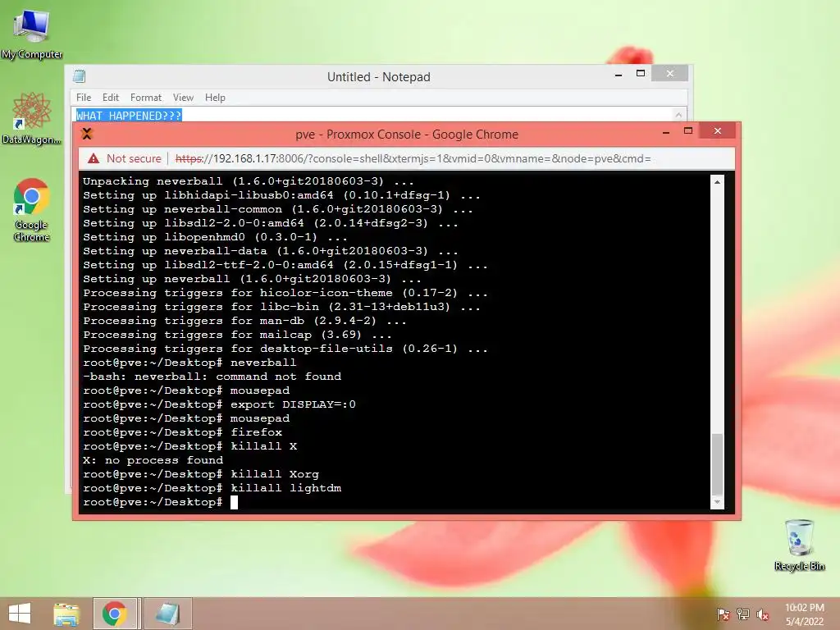Open the My Computer desktop icon
Screen dimensions: 840x630
pos(32,34)
